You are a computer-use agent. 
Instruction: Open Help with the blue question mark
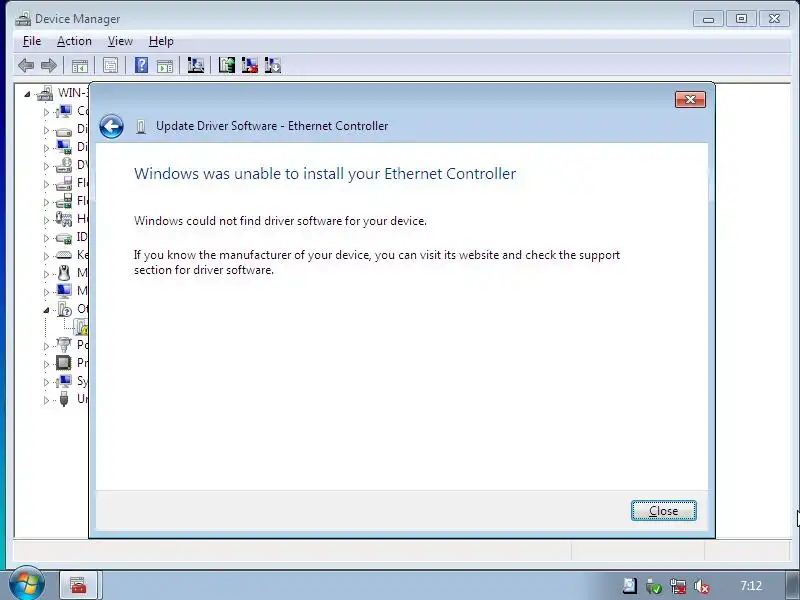click(141, 65)
